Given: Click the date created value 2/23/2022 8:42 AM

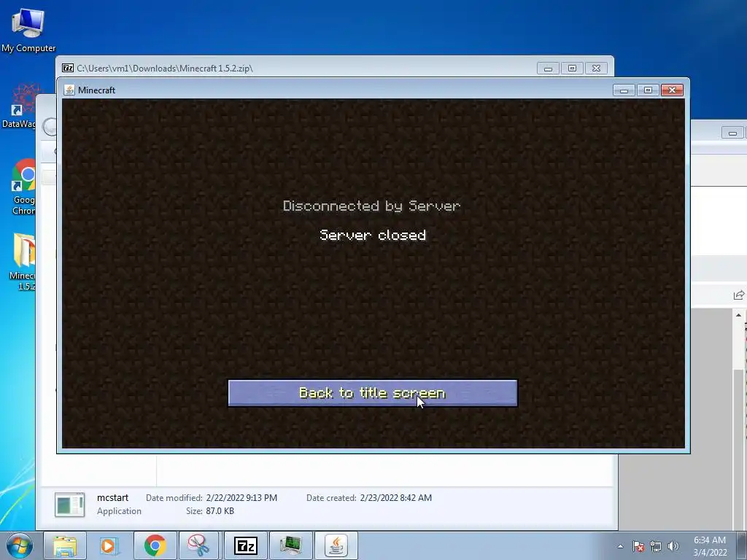Looking at the screenshot, I should coord(396,497).
